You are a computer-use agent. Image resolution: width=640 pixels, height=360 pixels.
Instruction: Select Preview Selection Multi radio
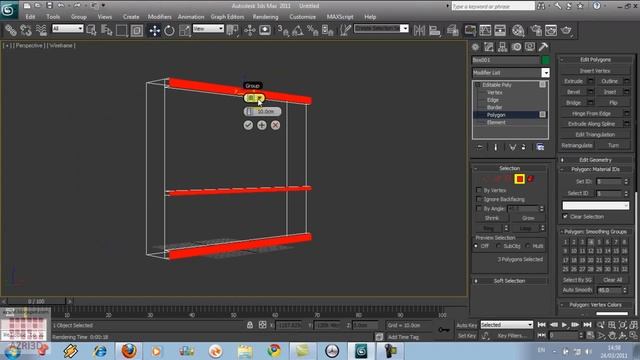[527, 246]
